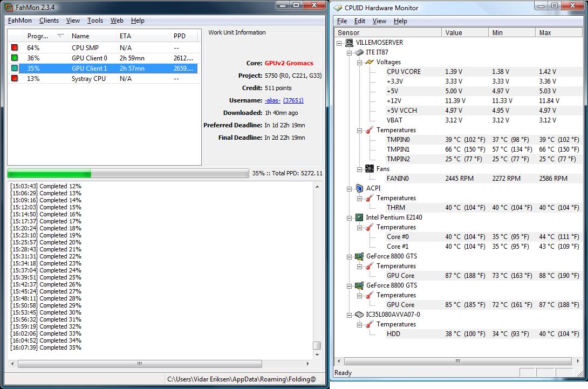Click the Sensor column header

pyautogui.click(x=387, y=32)
